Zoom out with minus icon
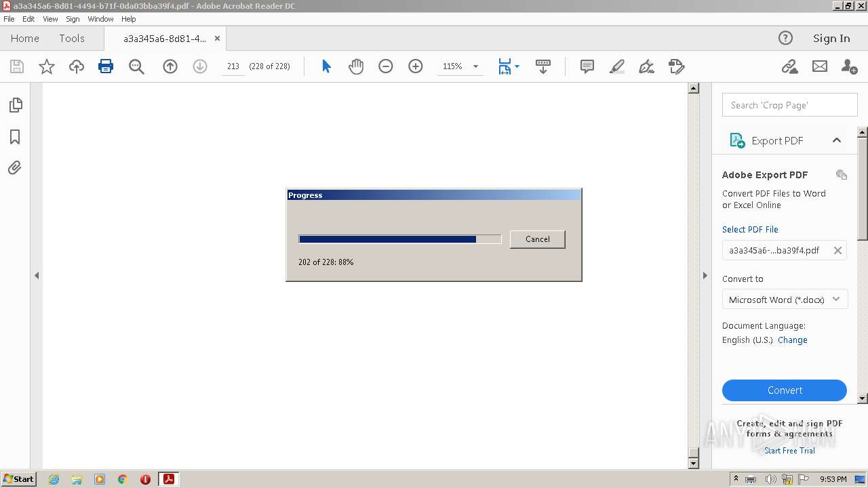868x488 pixels. tap(386, 66)
